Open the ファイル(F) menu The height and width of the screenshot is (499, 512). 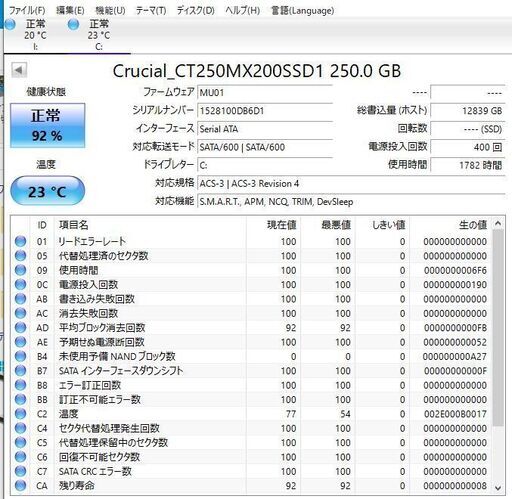[x=27, y=10]
